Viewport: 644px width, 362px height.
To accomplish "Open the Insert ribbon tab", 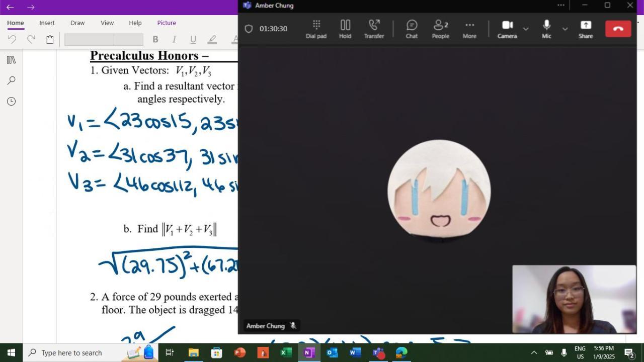I will (47, 23).
